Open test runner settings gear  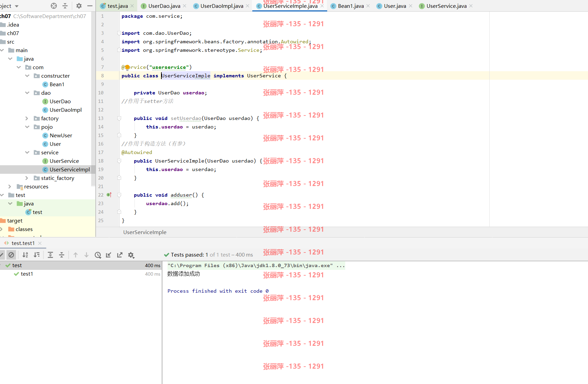(x=131, y=255)
